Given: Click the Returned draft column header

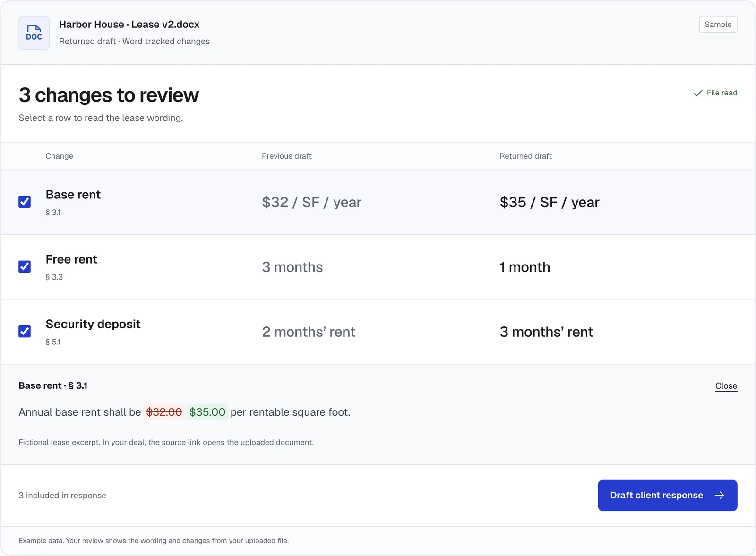Looking at the screenshot, I should click(525, 156).
